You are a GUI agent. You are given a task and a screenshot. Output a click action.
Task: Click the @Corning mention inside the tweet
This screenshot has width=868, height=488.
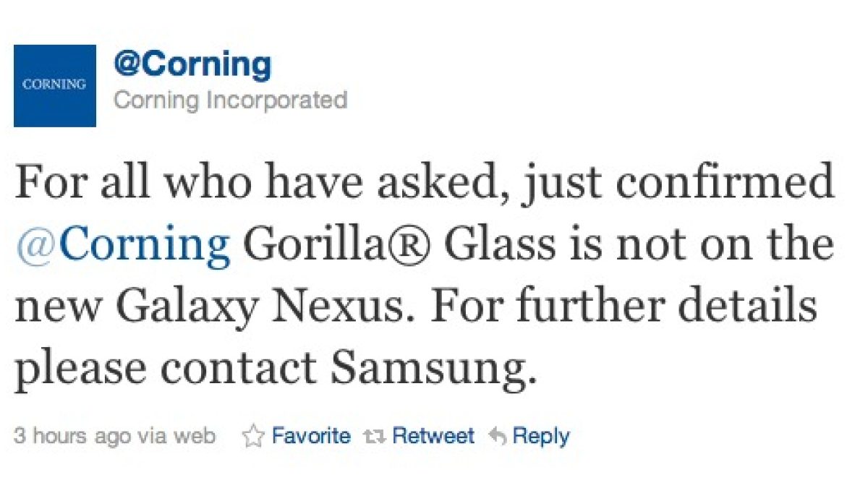[x=122, y=245]
